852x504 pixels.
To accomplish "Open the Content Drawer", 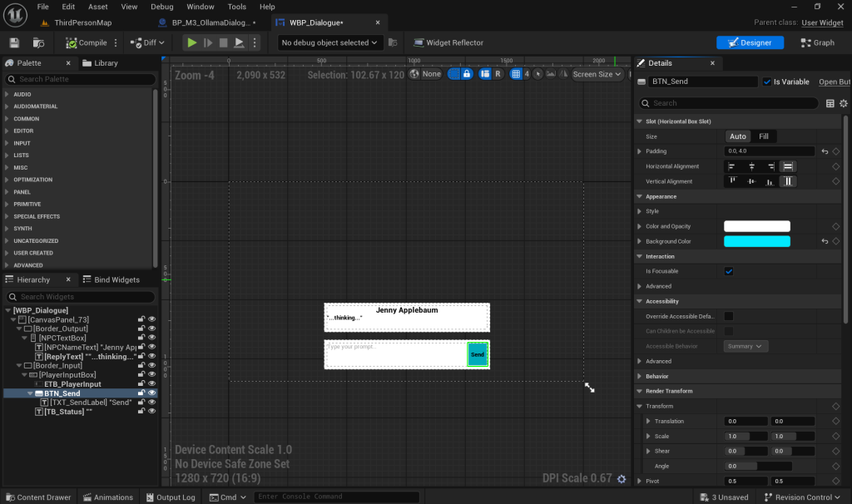I will (x=37, y=497).
